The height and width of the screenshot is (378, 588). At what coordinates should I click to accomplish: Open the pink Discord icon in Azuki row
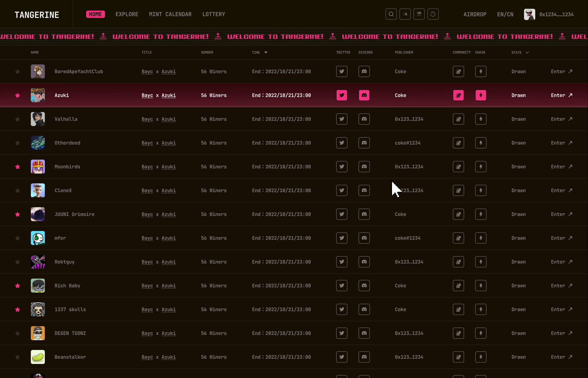pos(364,95)
